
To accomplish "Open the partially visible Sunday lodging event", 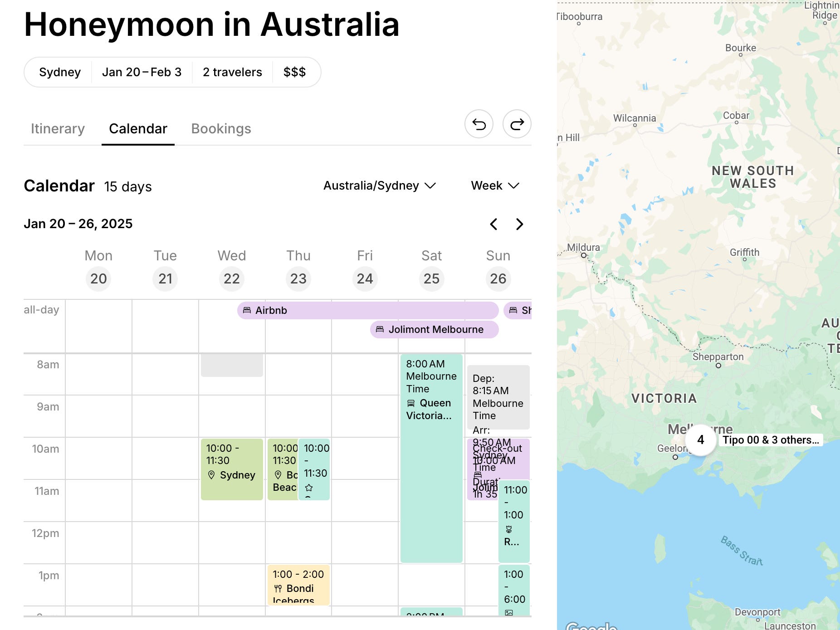I will 518,310.
